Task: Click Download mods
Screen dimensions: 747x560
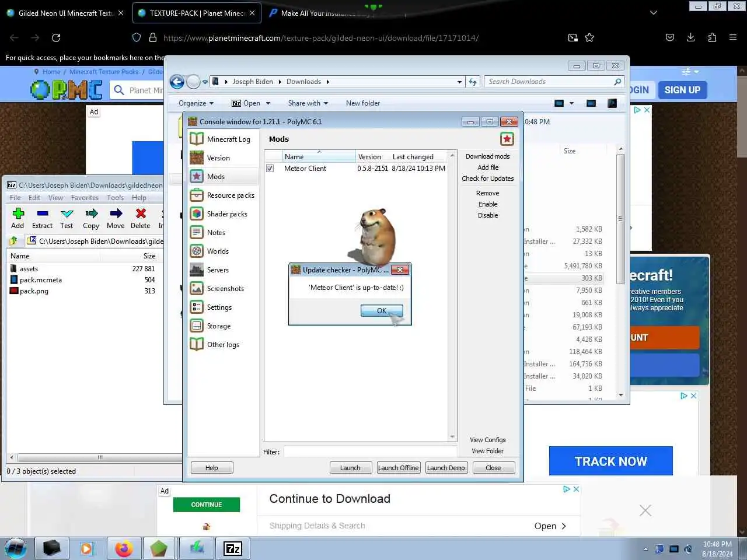Action: (488, 156)
